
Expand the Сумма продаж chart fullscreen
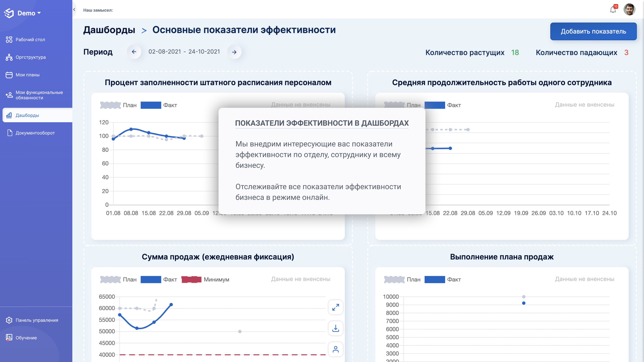[336, 307]
